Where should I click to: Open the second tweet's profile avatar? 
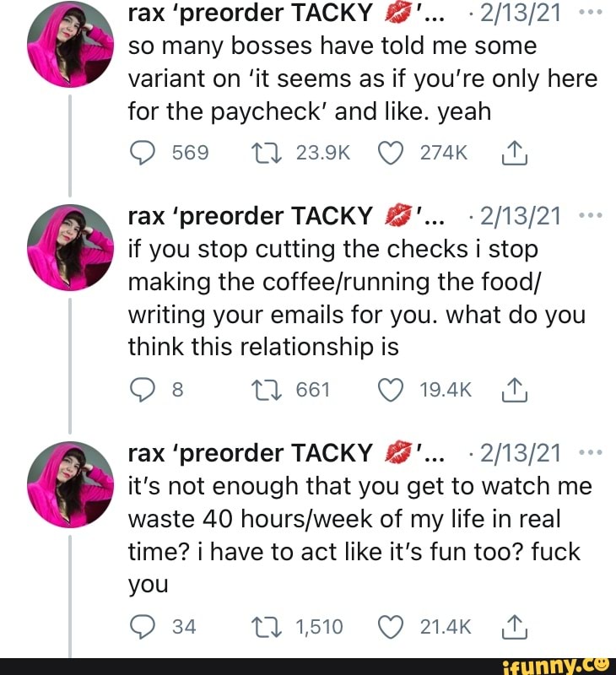pyautogui.click(x=70, y=245)
